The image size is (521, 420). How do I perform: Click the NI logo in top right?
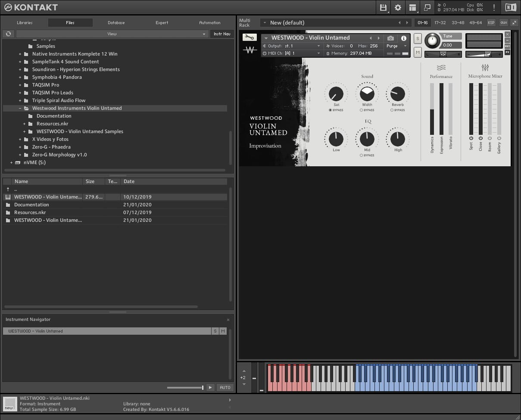(x=511, y=7)
